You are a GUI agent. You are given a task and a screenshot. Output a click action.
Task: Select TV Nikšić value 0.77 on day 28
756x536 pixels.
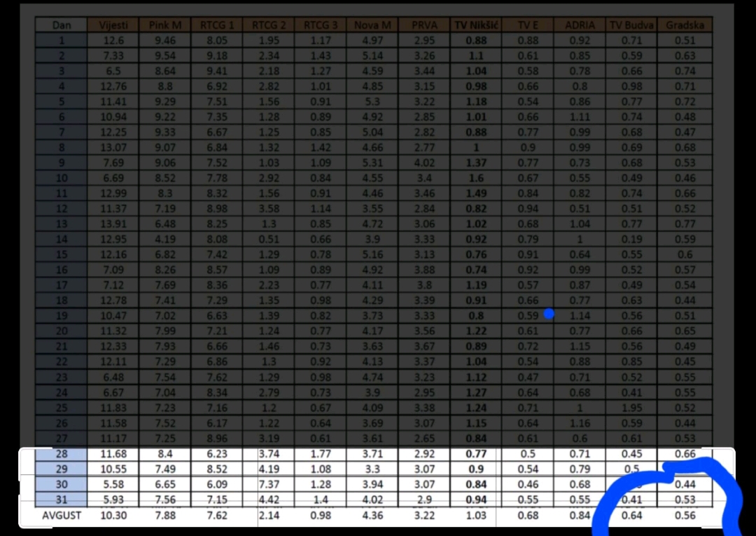point(476,454)
